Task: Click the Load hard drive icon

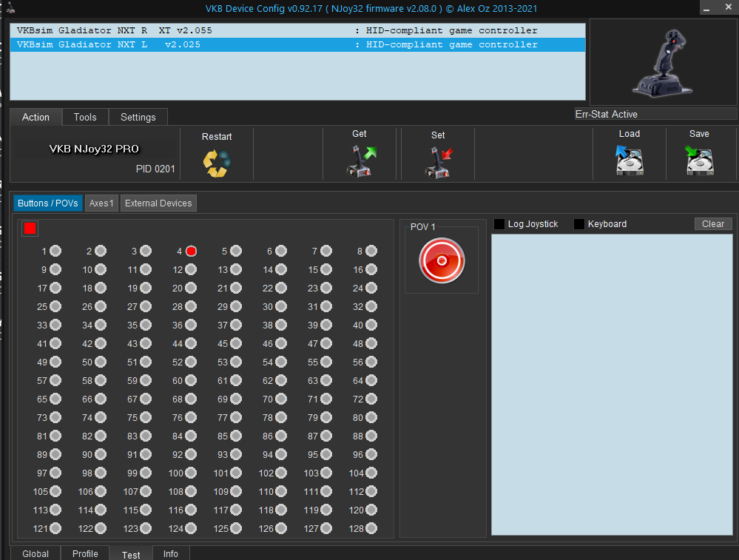Action: point(630,161)
